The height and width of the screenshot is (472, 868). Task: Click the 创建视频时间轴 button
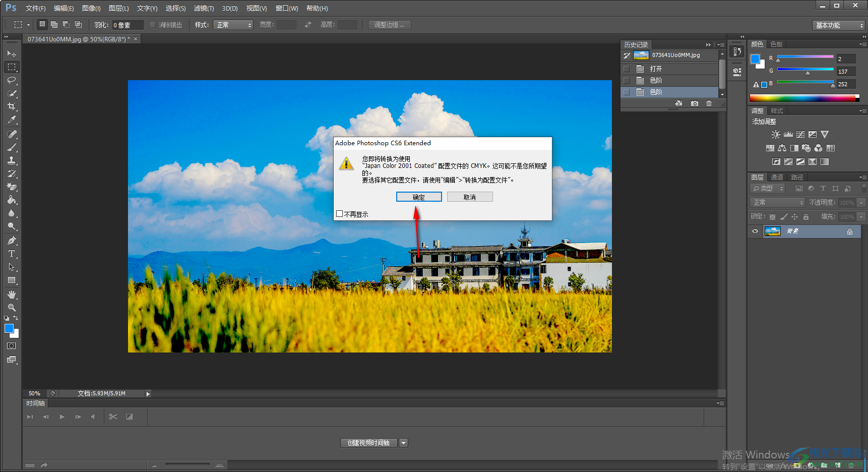(x=369, y=443)
